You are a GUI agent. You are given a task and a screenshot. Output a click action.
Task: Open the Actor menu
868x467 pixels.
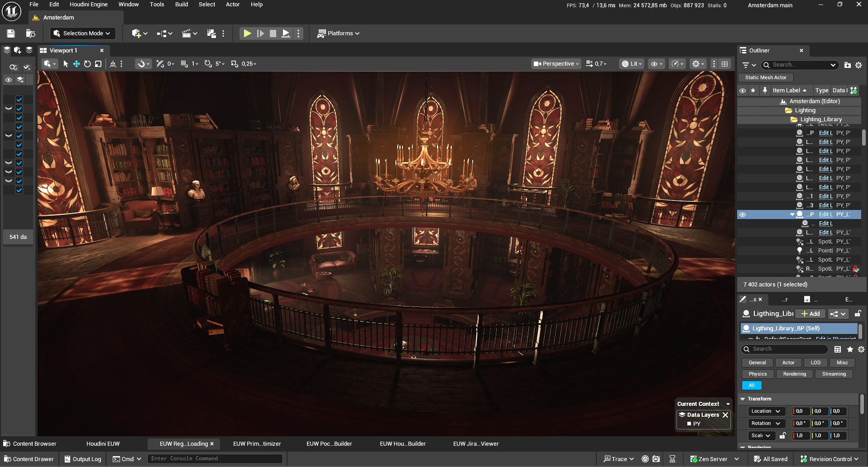pyautogui.click(x=233, y=5)
